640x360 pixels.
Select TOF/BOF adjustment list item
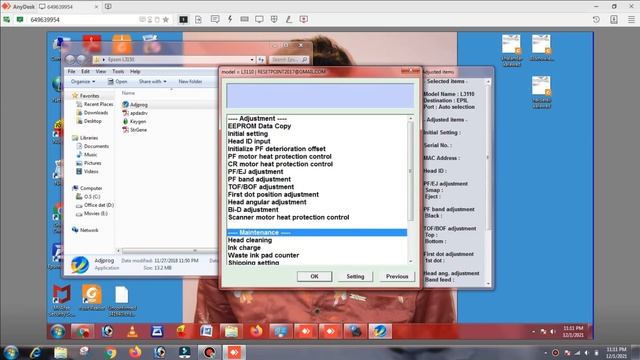pyautogui.click(x=261, y=187)
